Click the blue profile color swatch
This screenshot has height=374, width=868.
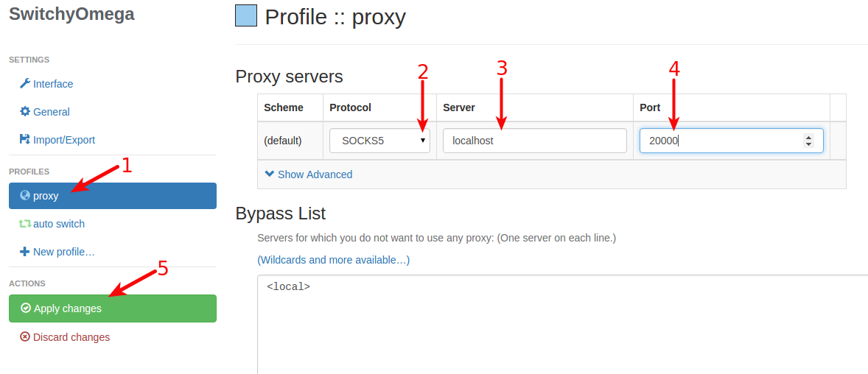pyautogui.click(x=246, y=15)
